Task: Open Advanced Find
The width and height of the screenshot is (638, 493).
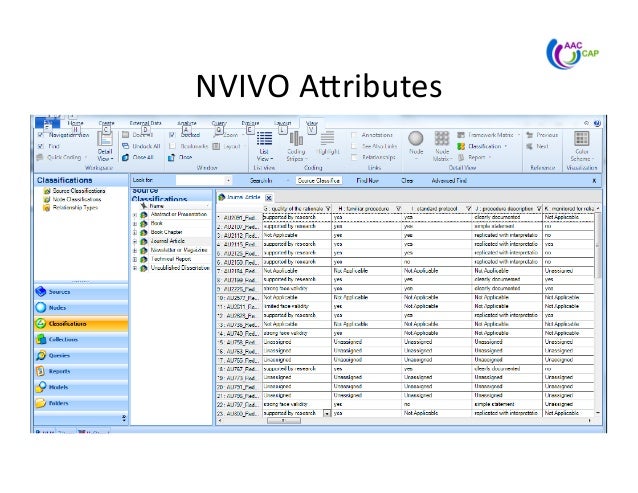Action: coord(449,181)
